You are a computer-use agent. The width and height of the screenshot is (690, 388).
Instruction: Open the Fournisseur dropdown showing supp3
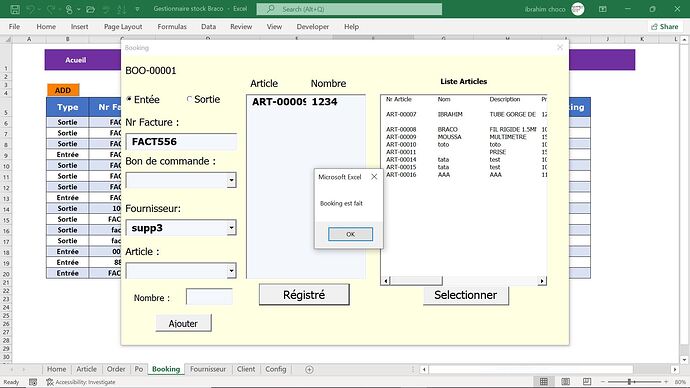tap(231, 228)
